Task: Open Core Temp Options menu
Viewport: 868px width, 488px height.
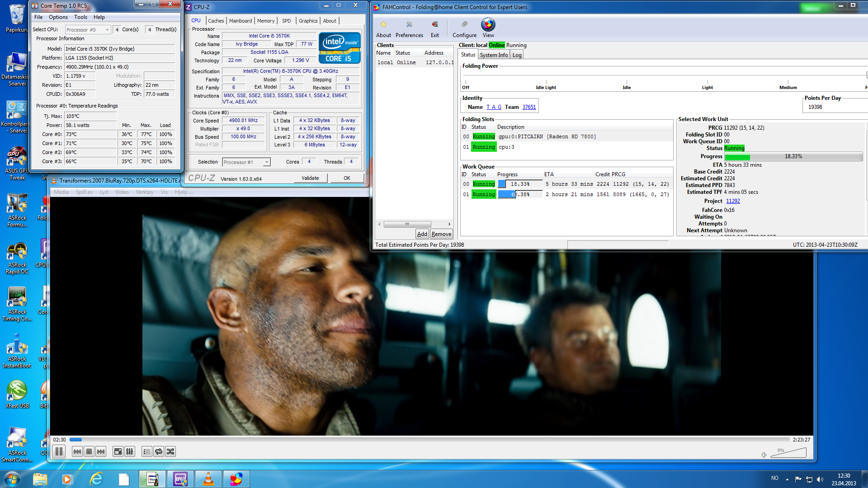Action: (58, 17)
